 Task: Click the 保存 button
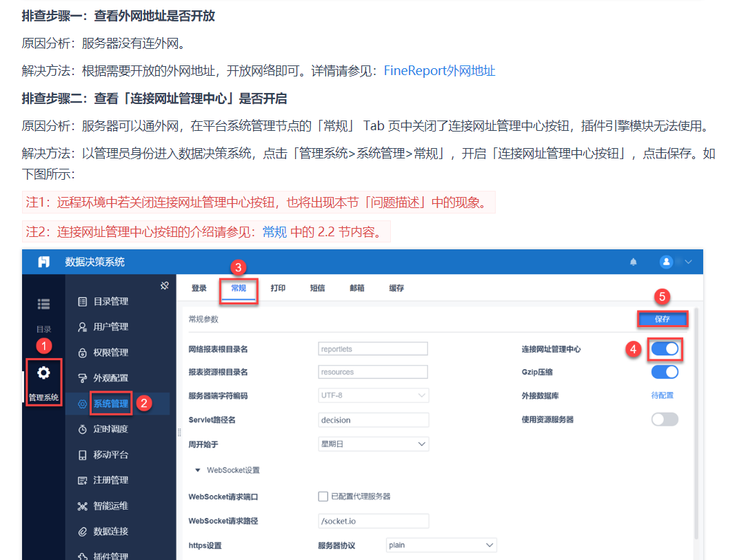[x=662, y=319]
